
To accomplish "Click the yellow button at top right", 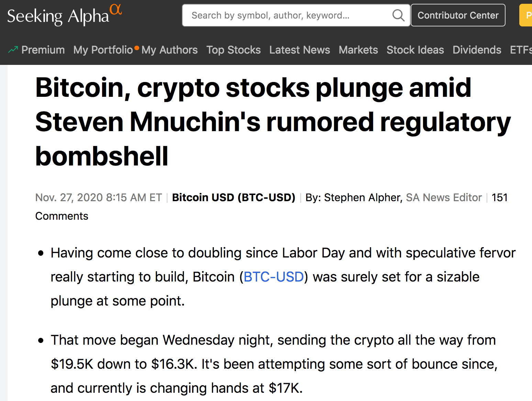I will [x=526, y=15].
